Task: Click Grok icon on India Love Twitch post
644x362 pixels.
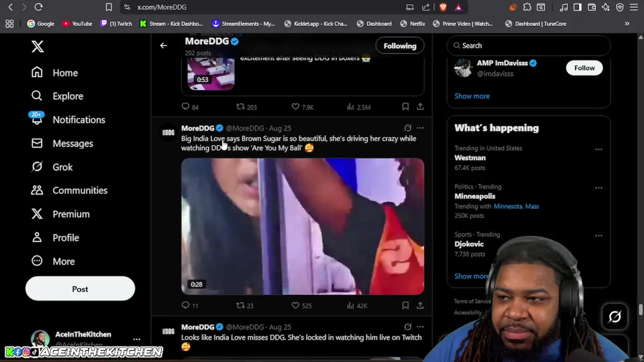Action: (408, 327)
